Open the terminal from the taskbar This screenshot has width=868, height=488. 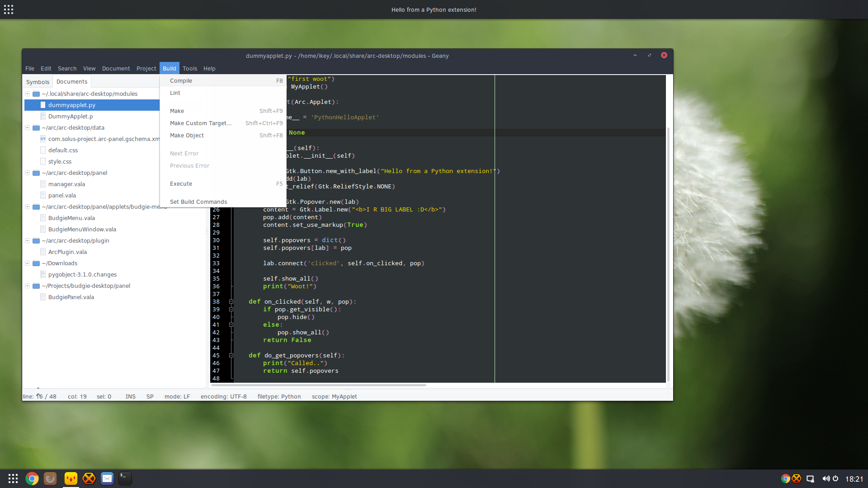point(125,479)
